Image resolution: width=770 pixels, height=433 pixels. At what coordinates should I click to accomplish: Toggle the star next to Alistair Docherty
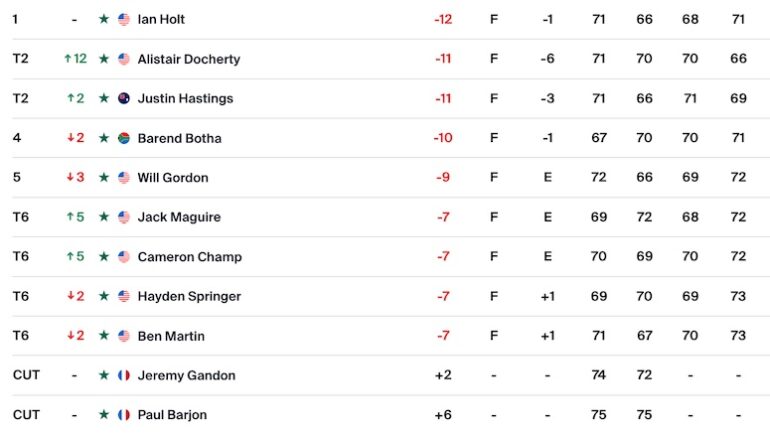click(x=103, y=59)
